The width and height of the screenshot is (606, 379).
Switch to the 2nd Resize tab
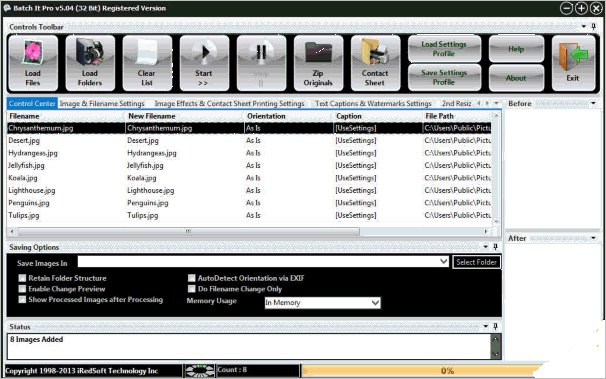(x=456, y=104)
